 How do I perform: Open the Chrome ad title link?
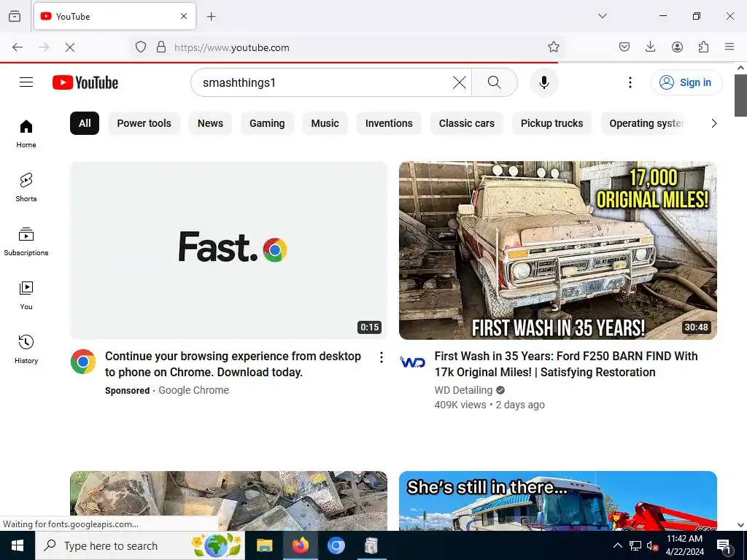(233, 365)
